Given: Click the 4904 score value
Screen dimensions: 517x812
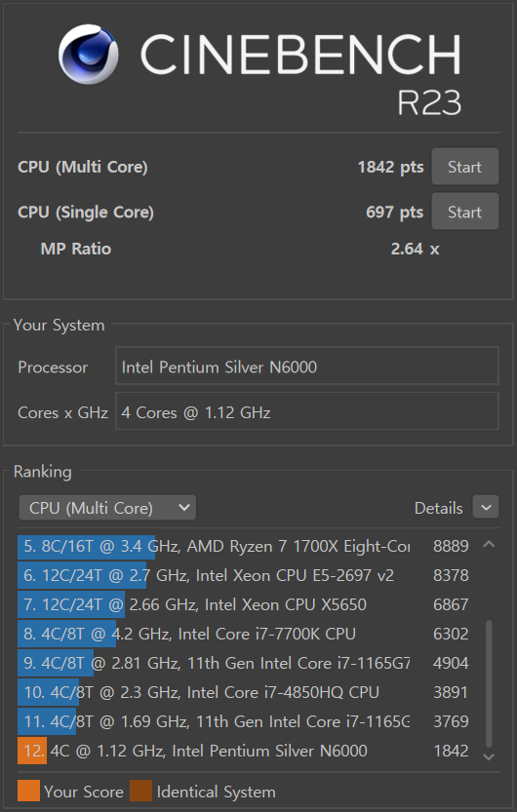Looking at the screenshot, I should [451, 663].
